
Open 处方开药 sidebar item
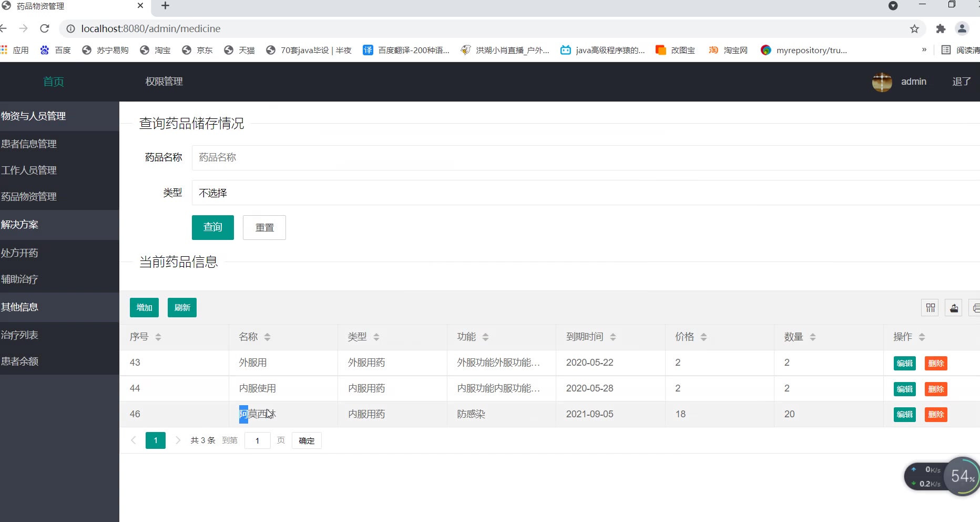(x=19, y=253)
